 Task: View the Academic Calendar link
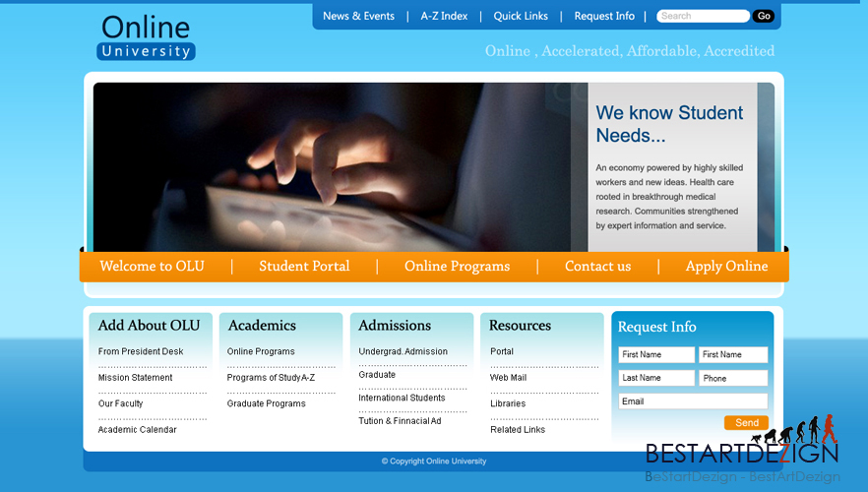(137, 430)
